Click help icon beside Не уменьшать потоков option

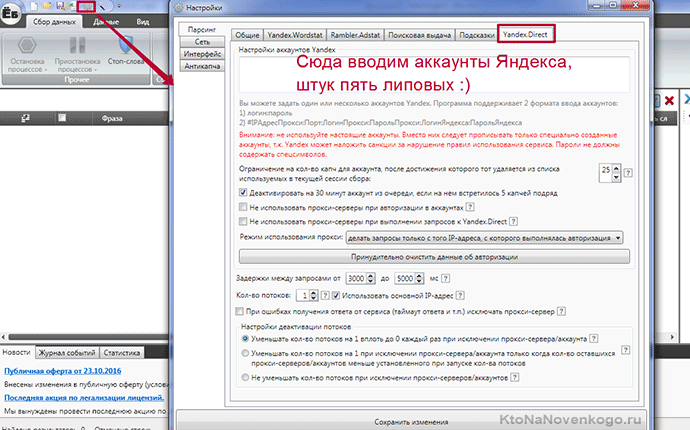click(514, 377)
